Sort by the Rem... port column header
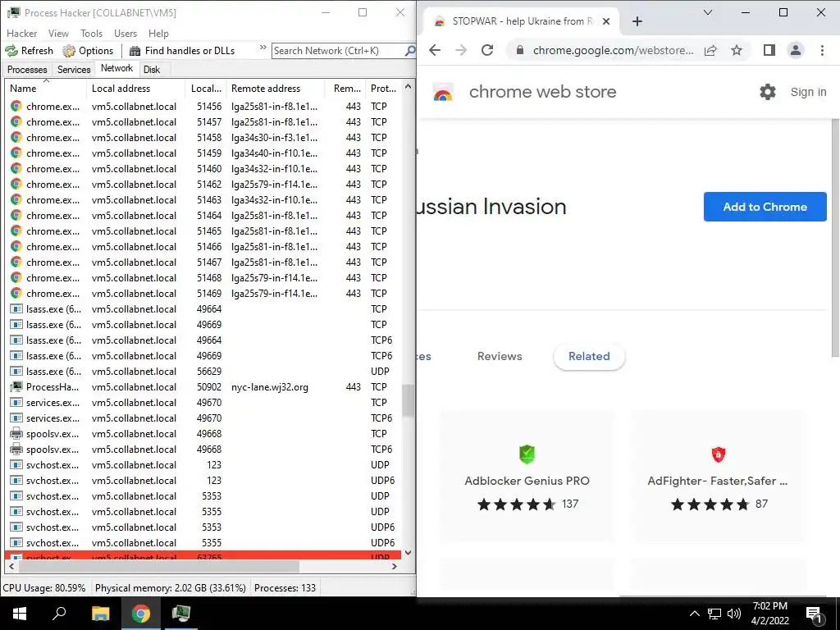Image resolution: width=840 pixels, height=630 pixels. coord(346,89)
